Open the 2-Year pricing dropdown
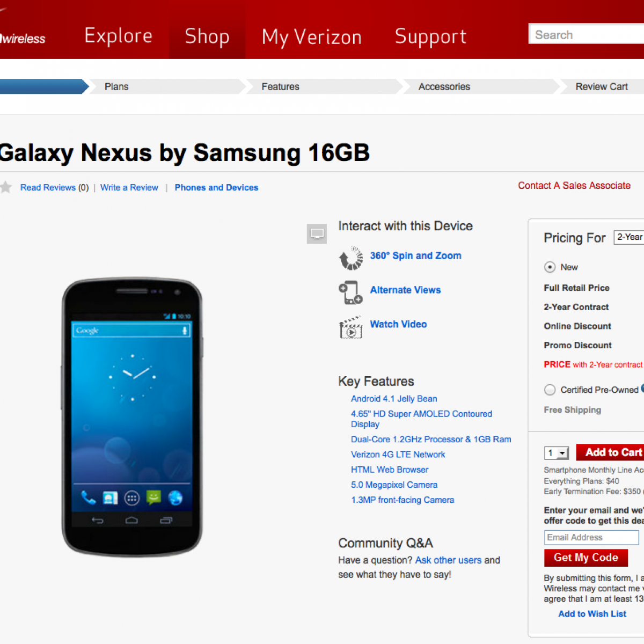Viewport: 644px width, 644px height. [x=630, y=237]
